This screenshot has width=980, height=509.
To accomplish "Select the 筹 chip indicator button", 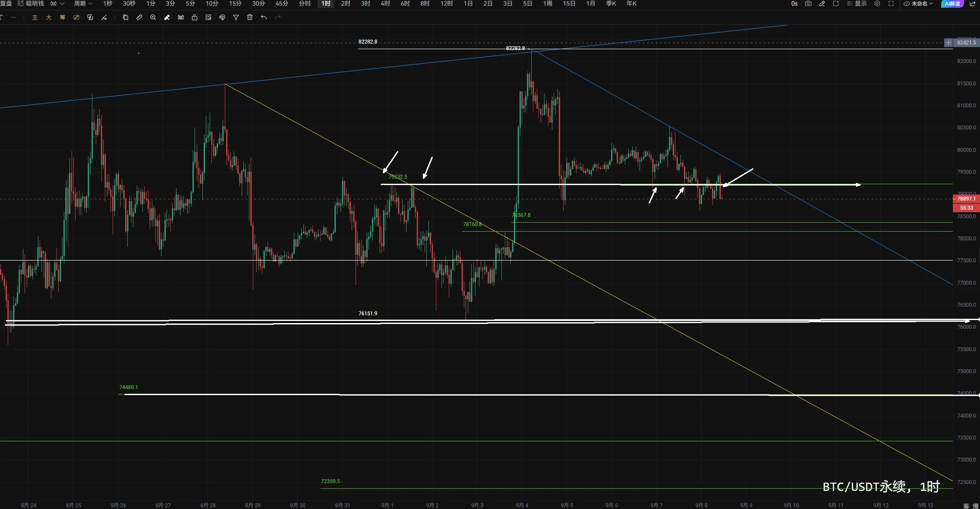I will tap(63, 18).
